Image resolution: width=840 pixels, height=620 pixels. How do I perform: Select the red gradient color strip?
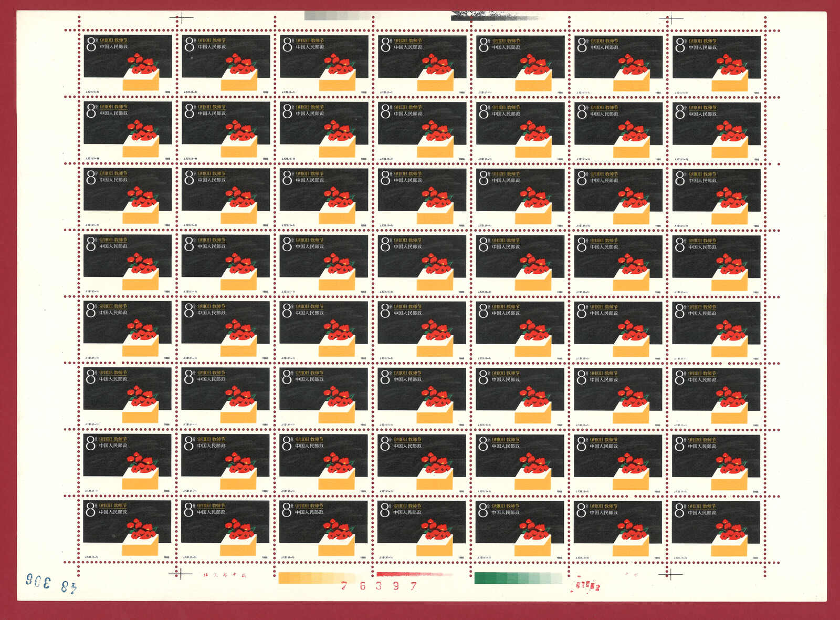[412, 574]
